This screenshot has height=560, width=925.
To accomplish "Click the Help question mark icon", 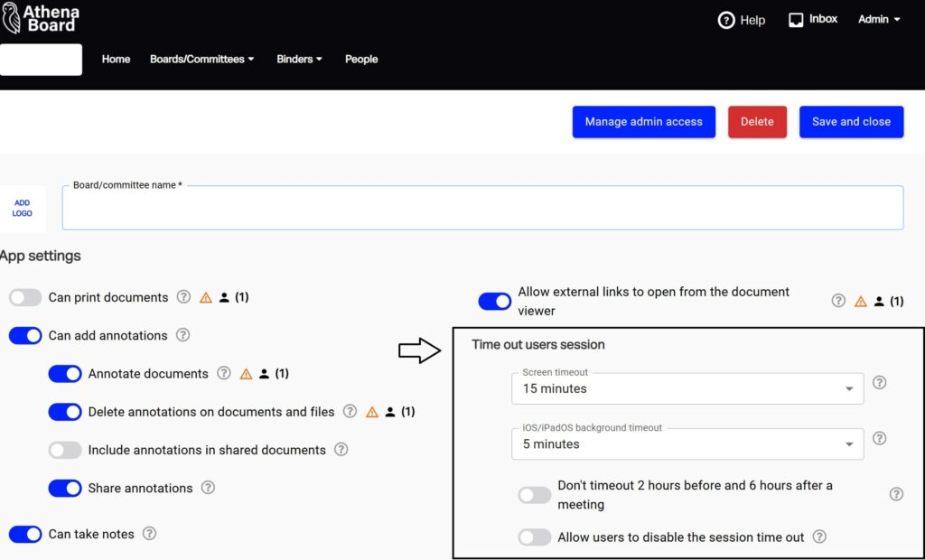I will point(726,20).
